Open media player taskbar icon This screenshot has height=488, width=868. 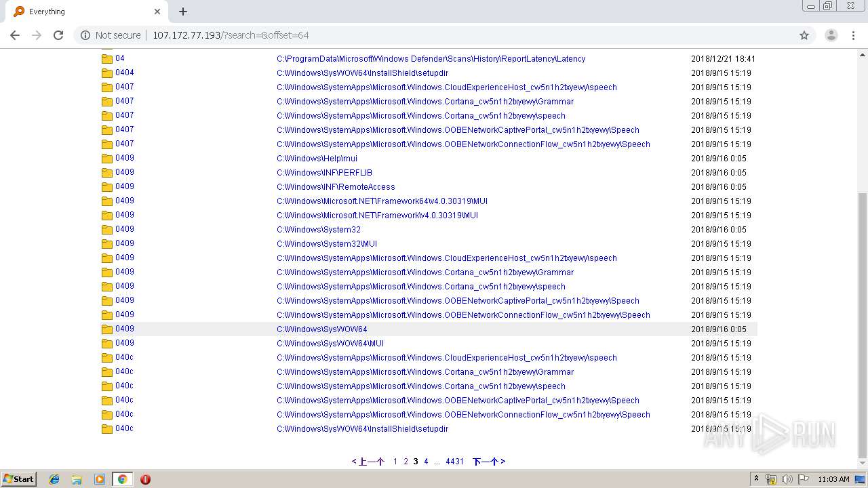(x=100, y=479)
